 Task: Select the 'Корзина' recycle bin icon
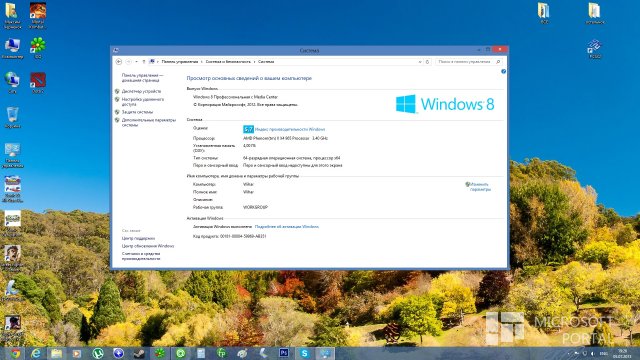coord(12,118)
